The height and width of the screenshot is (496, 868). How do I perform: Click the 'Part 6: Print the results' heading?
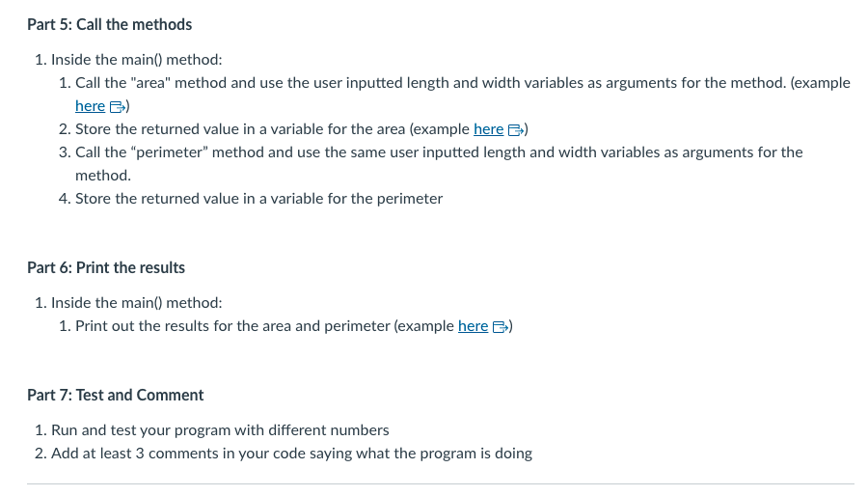click(x=106, y=267)
